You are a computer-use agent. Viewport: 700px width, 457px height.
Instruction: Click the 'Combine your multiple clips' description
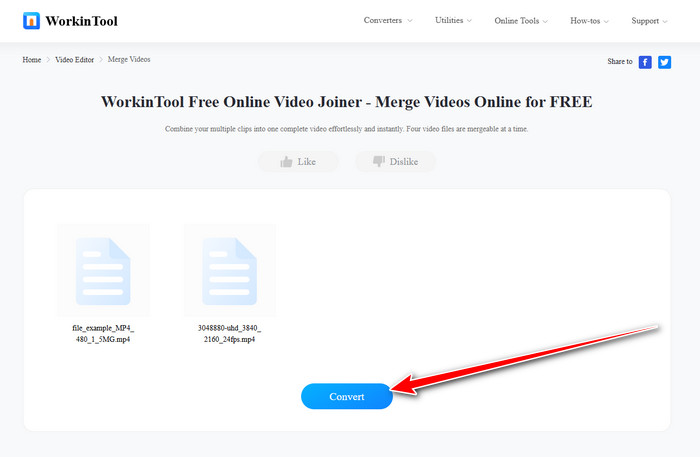click(x=346, y=129)
